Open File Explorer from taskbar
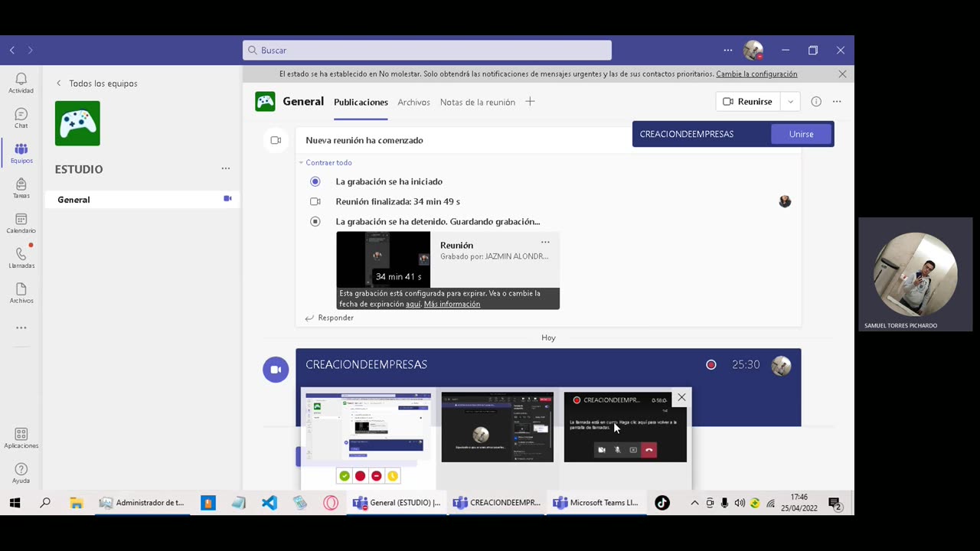980x551 pixels. [x=76, y=503]
